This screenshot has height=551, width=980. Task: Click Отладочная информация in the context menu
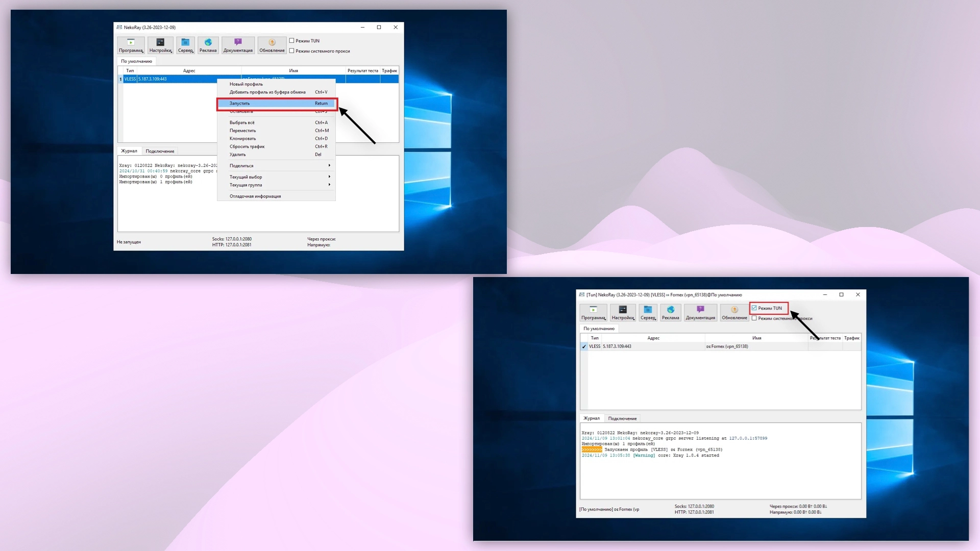(255, 196)
